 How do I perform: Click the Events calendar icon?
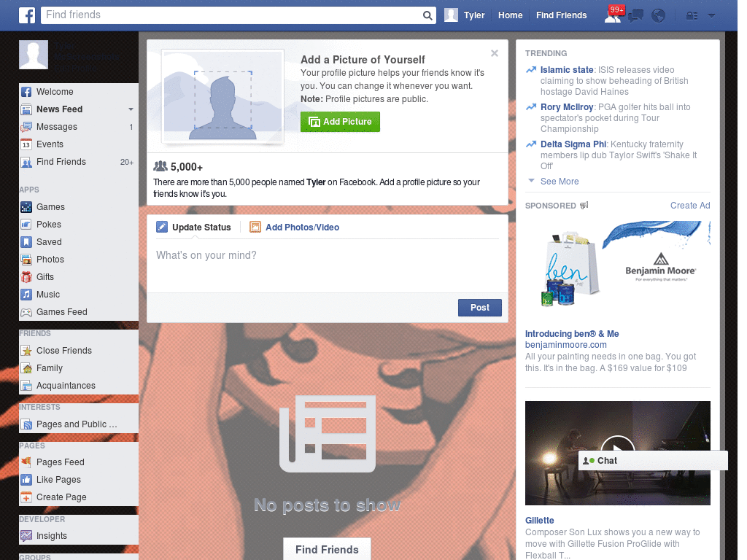click(x=26, y=144)
